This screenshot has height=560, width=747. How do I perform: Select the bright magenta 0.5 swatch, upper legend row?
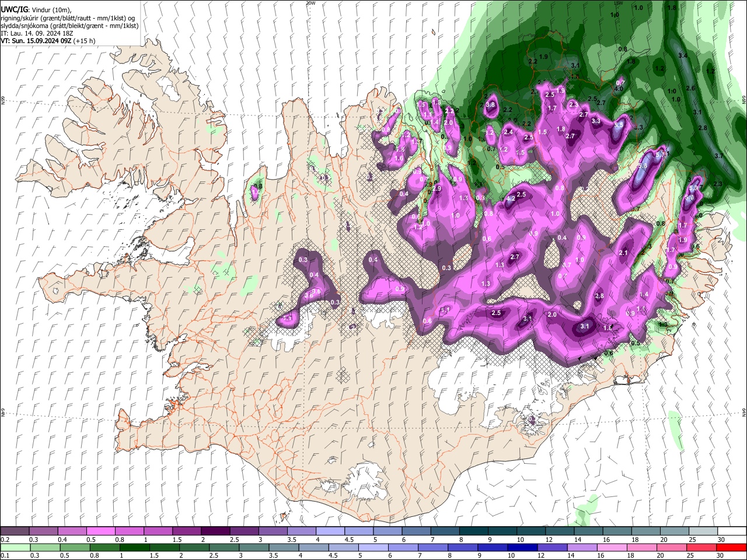click(x=101, y=531)
